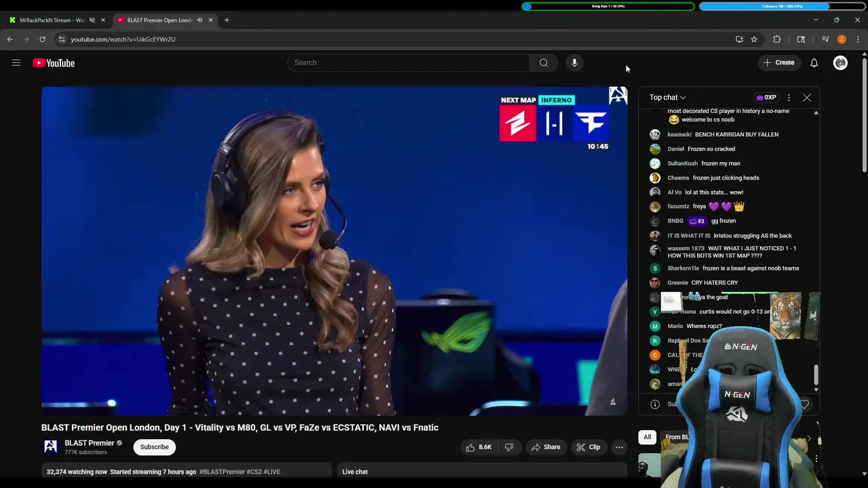Unmute the MrBackPackN Stream tab
The width and height of the screenshot is (868, 488).
(x=92, y=20)
